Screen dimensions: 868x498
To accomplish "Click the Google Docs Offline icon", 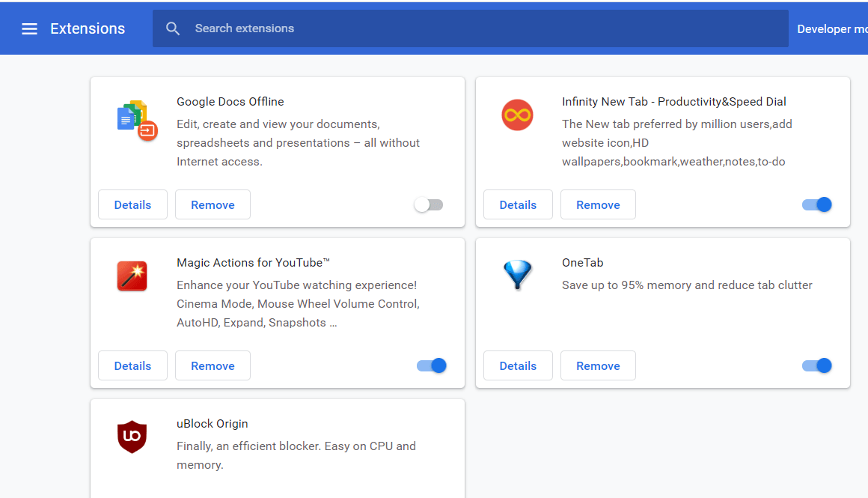I will pyautogui.click(x=137, y=121).
